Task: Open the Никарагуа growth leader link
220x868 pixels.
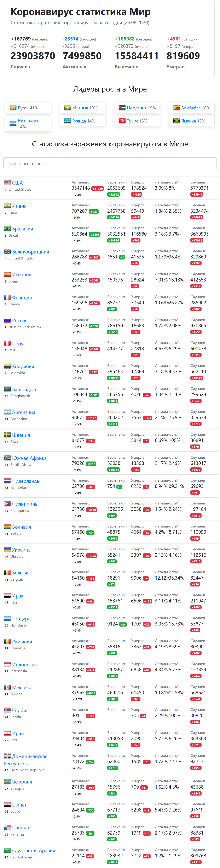Action: coord(28,121)
